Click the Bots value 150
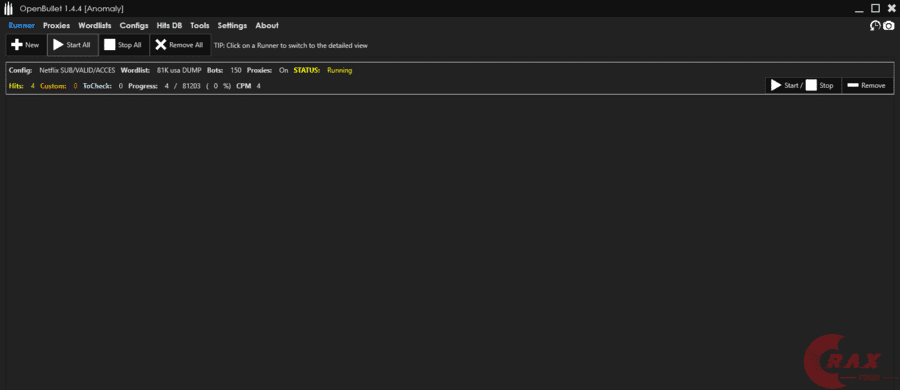This screenshot has width=900, height=390. 236,71
